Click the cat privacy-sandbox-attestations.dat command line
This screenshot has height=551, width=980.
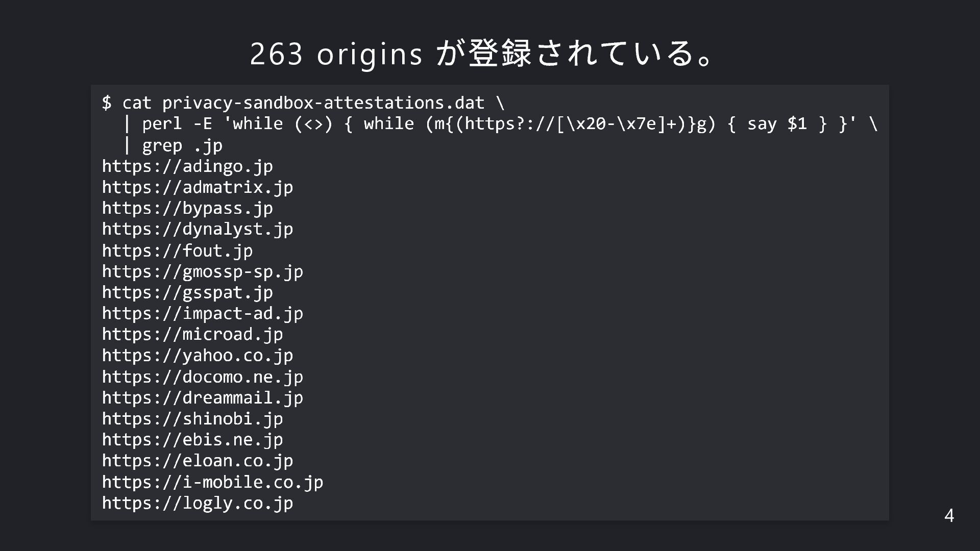(303, 103)
